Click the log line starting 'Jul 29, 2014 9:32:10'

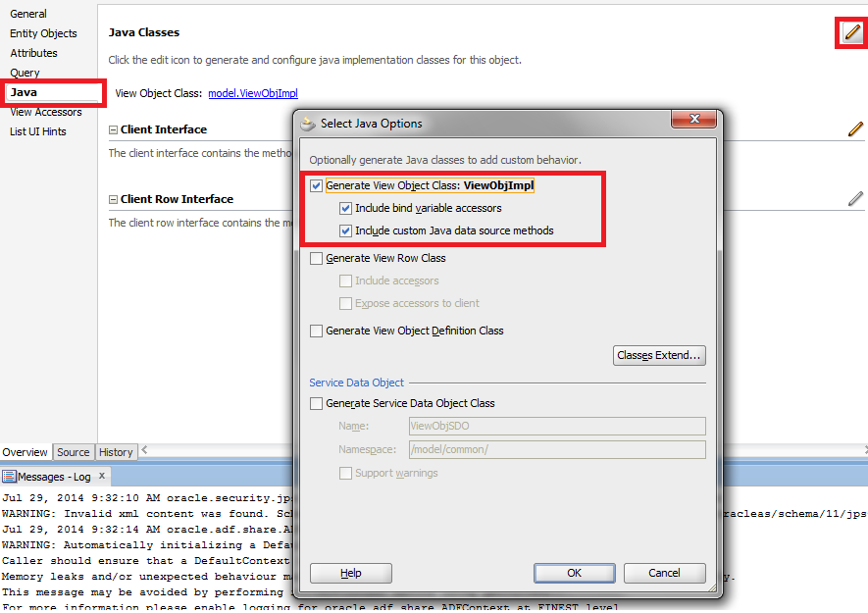click(x=147, y=498)
